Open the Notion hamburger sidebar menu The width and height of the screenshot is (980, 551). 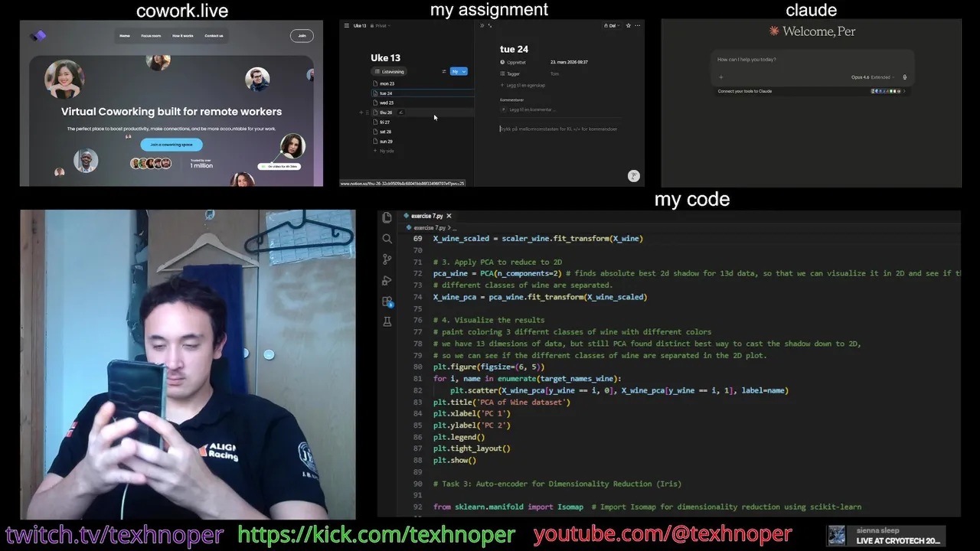[x=346, y=25]
